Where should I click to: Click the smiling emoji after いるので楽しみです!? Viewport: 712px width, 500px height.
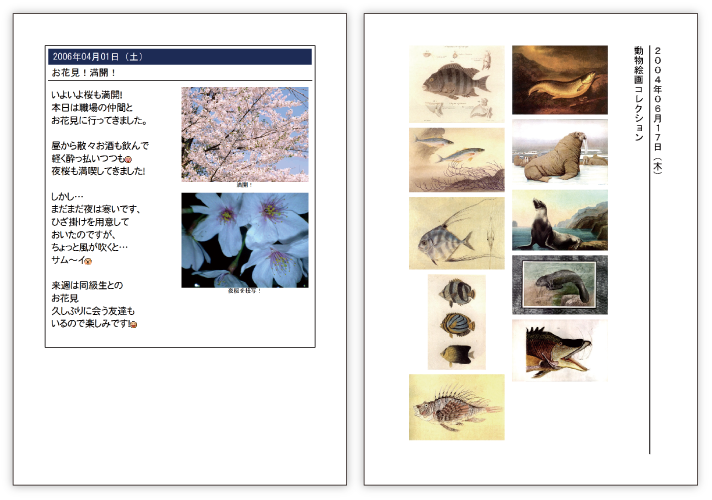tap(134, 324)
